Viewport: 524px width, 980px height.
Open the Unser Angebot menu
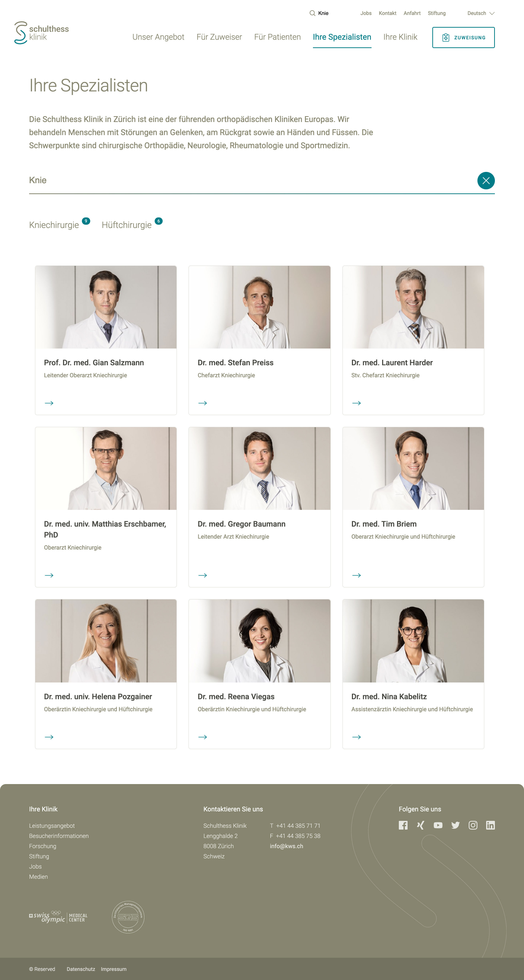(x=158, y=37)
